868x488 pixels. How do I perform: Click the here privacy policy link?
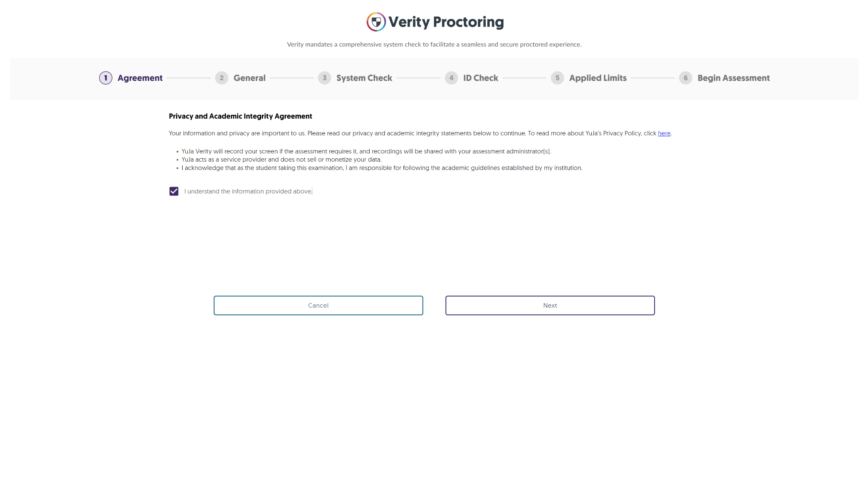664,133
